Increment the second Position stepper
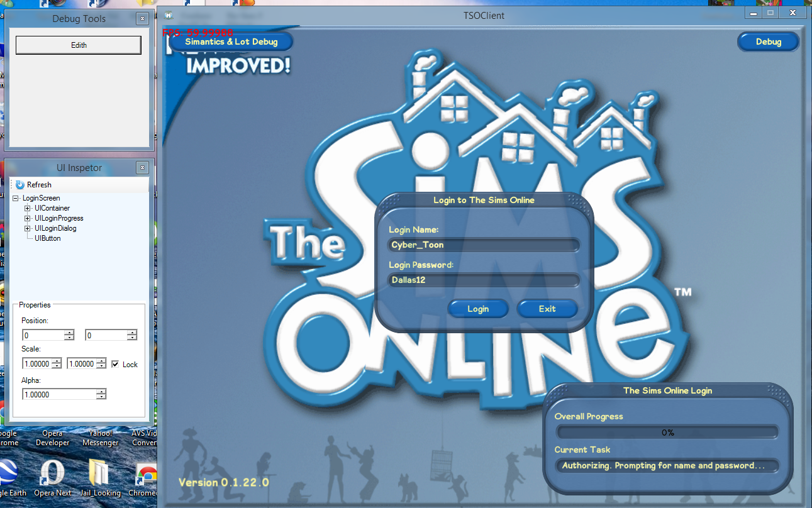 [x=131, y=333]
